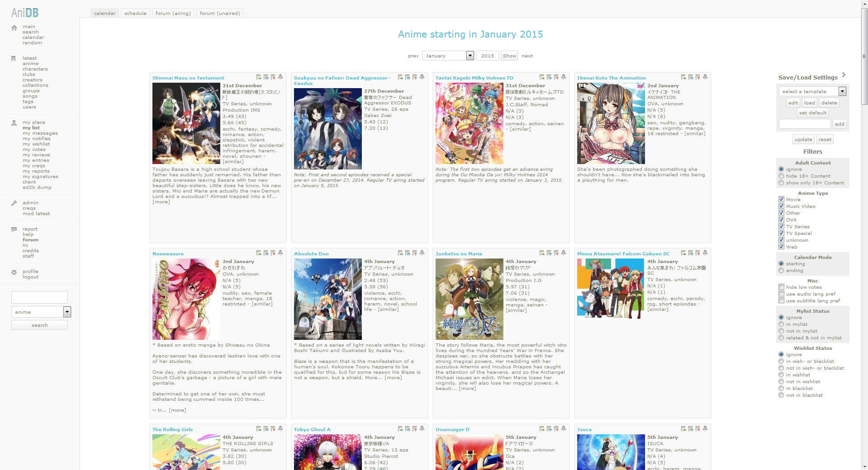Screen dimensions: 868x470
Task: Uncheck the OVA anime type checkbox
Action: pos(781,220)
